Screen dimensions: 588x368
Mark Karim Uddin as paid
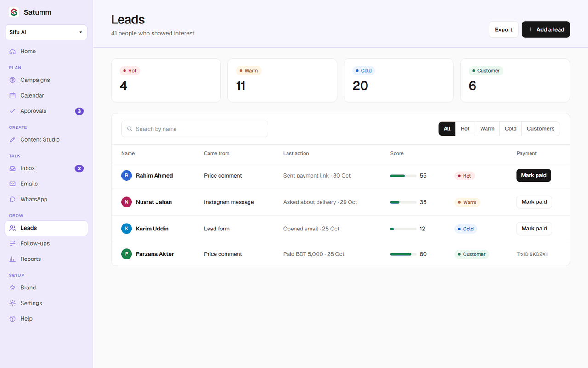point(534,229)
